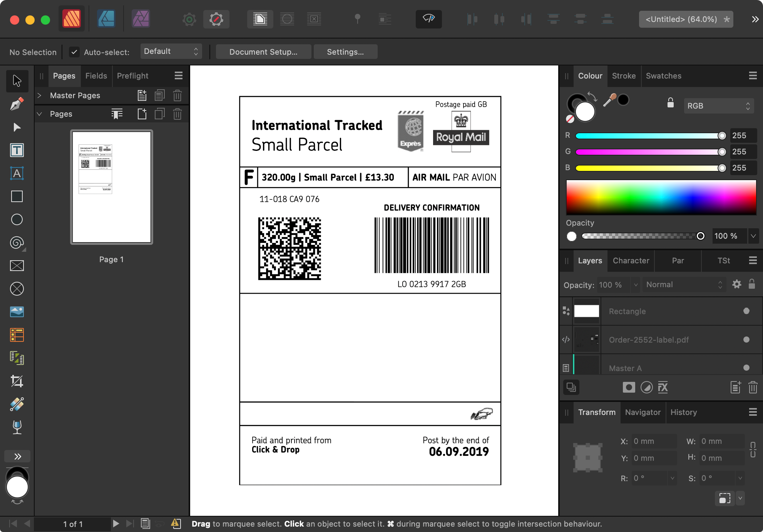Delete selected layer with trash icon

753,387
